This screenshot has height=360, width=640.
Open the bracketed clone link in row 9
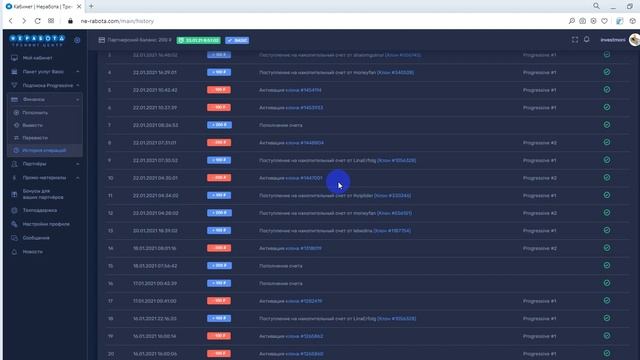pyautogui.click(x=396, y=160)
